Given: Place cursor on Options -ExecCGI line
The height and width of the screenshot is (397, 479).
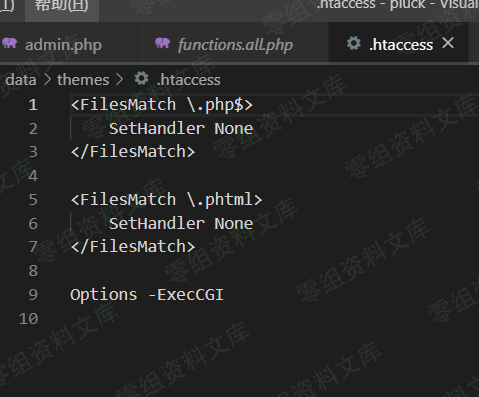Looking at the screenshot, I should click(x=147, y=295).
